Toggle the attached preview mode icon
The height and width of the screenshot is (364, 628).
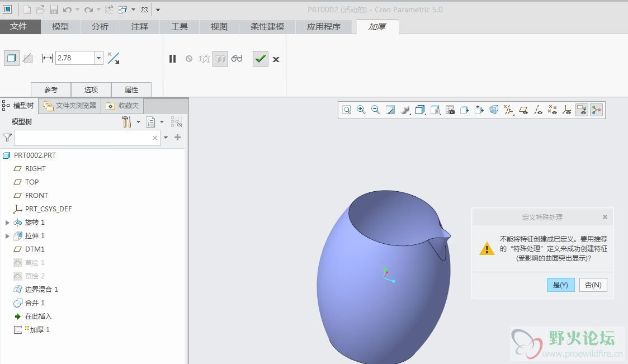[x=220, y=59]
